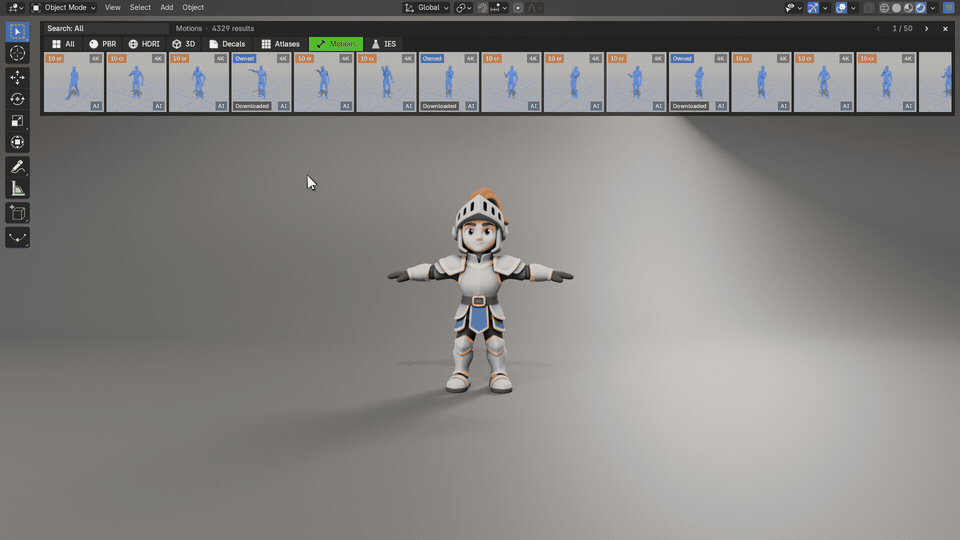Activate the combined Transform tool
This screenshot has width=960, height=540.
[x=17, y=142]
